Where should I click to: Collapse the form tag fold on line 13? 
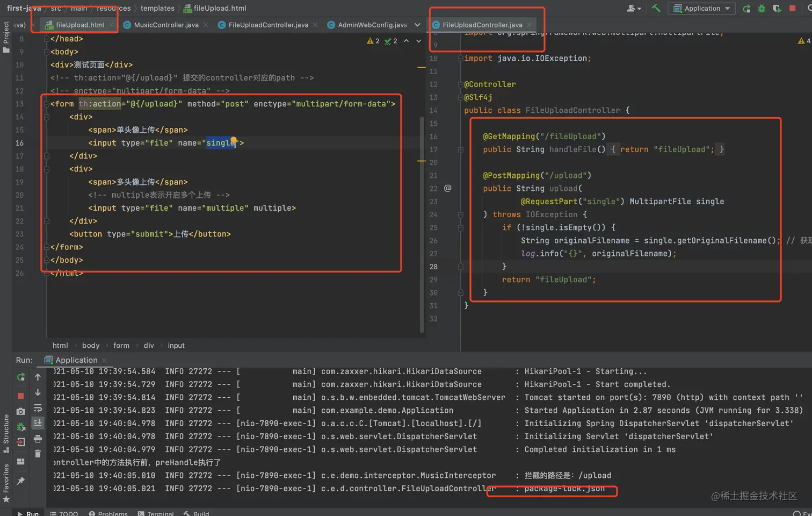[46, 104]
